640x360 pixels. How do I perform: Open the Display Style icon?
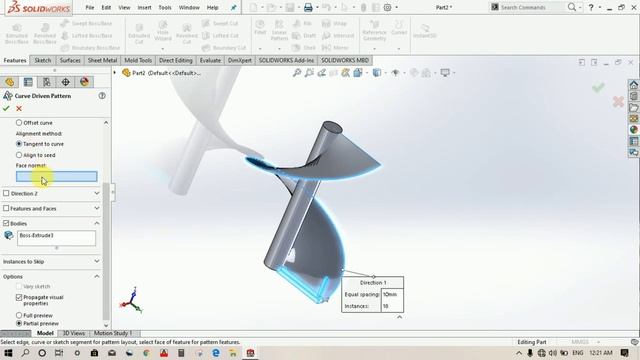click(x=377, y=73)
